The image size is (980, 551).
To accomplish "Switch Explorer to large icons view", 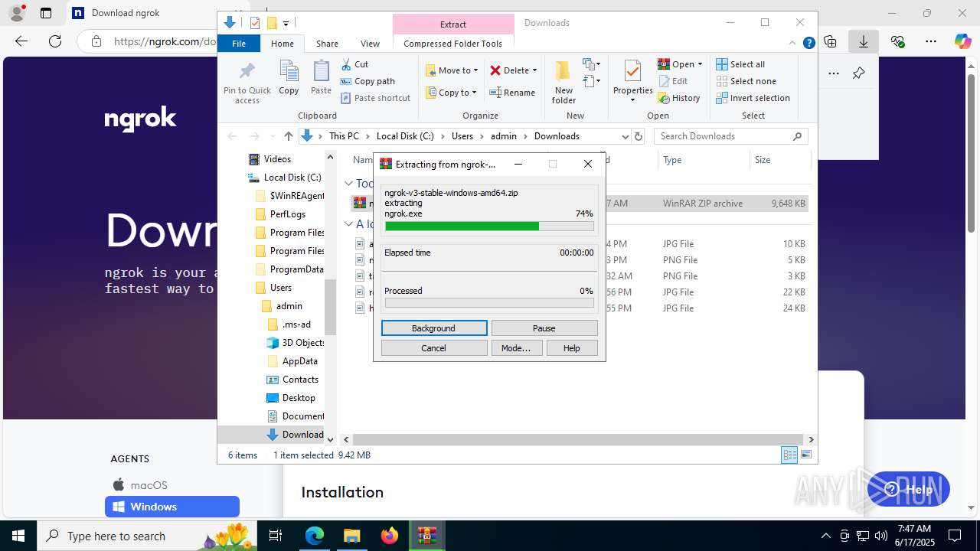I will pos(805,455).
